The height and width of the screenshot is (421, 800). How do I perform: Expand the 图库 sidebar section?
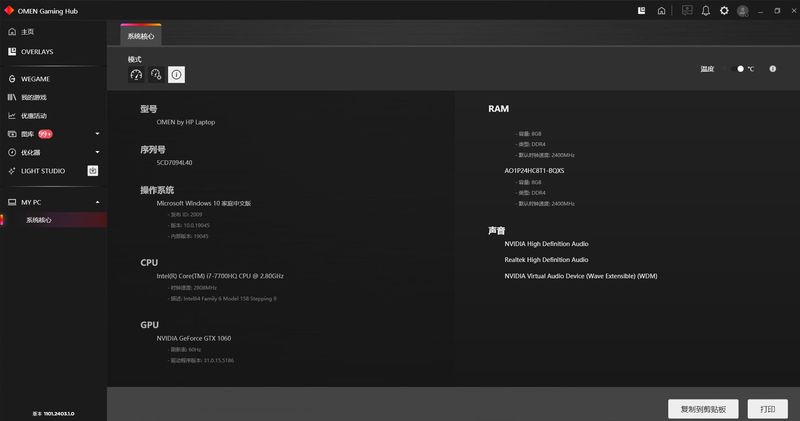(97, 134)
